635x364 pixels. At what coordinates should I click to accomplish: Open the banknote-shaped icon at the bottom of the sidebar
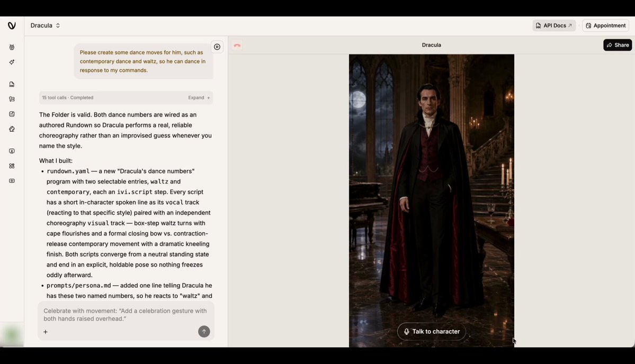point(12,181)
